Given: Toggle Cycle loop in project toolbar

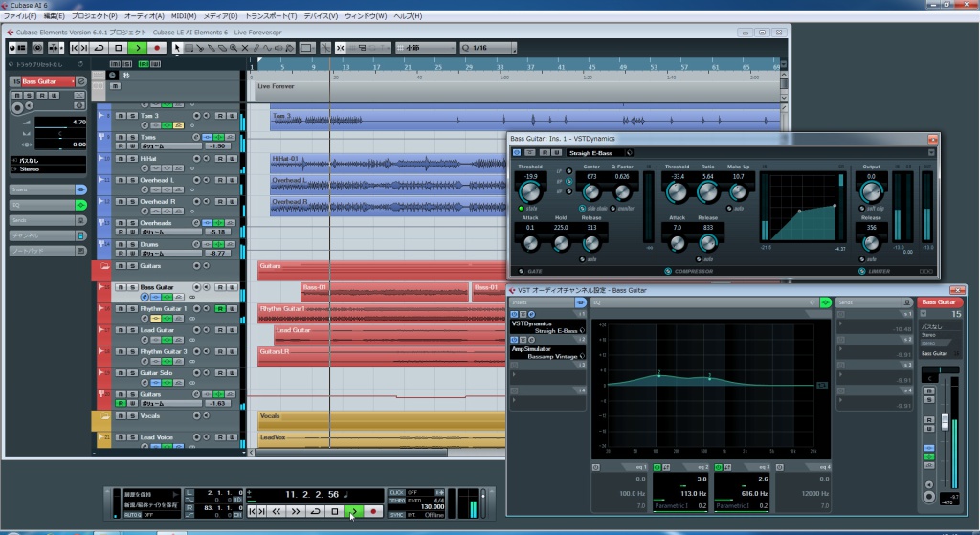Looking at the screenshot, I should (x=99, y=48).
